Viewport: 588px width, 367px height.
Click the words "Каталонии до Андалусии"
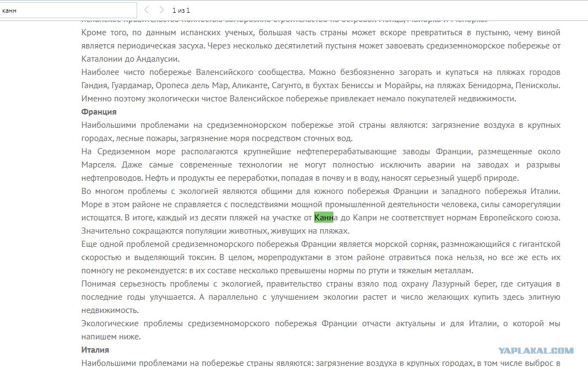tap(131, 59)
